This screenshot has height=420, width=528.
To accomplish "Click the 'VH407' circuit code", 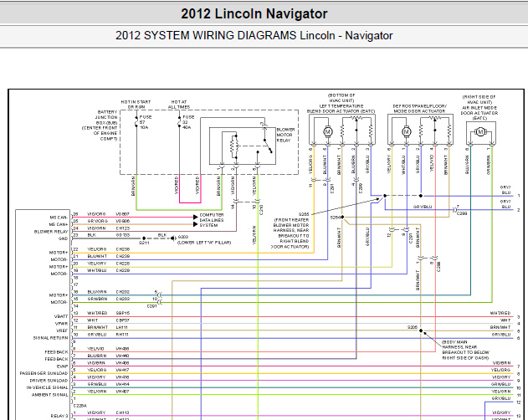I will (x=122, y=392).
